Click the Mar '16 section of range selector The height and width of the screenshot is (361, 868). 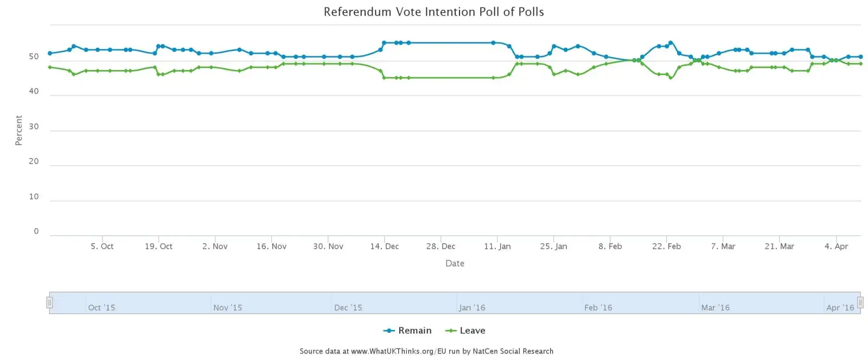[715, 307]
